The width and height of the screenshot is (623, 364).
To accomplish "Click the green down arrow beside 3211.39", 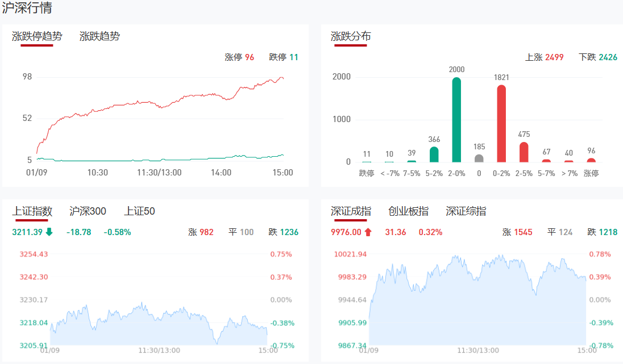I will 49,232.
